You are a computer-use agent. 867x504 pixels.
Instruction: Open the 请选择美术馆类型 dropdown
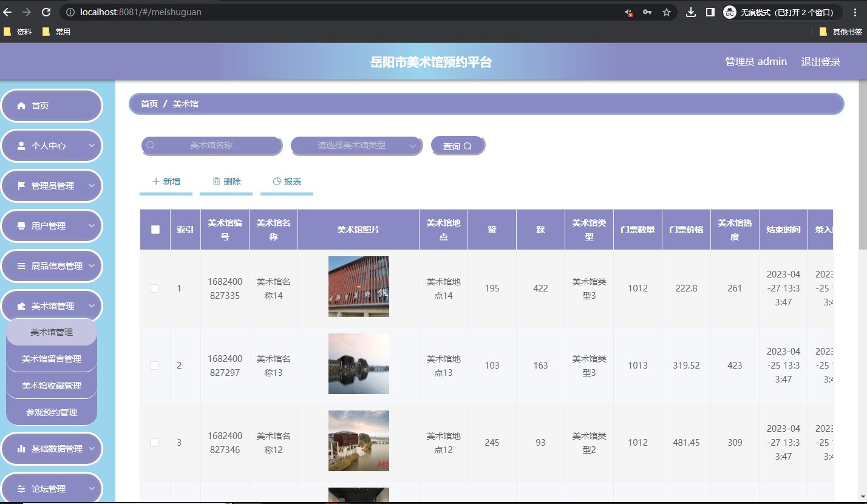pyautogui.click(x=356, y=146)
